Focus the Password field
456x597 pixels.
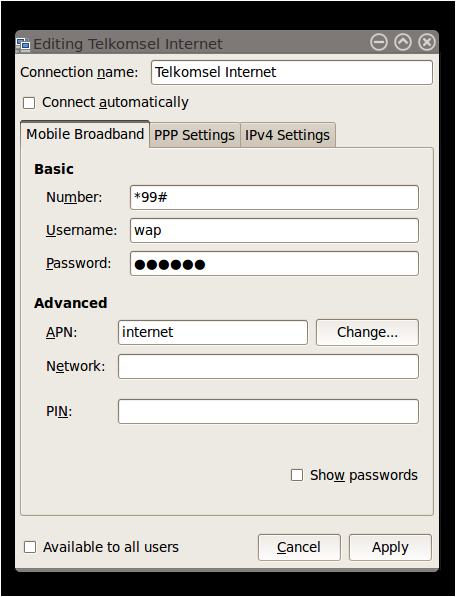click(274, 263)
